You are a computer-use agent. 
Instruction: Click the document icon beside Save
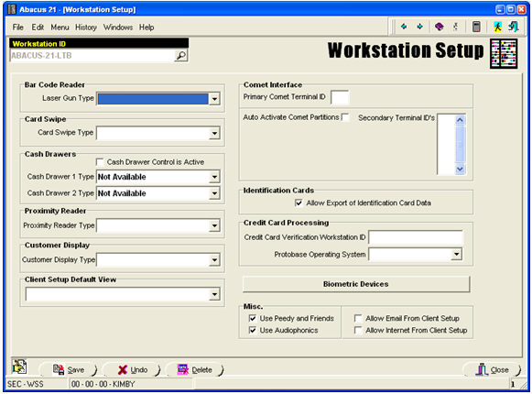(19, 367)
